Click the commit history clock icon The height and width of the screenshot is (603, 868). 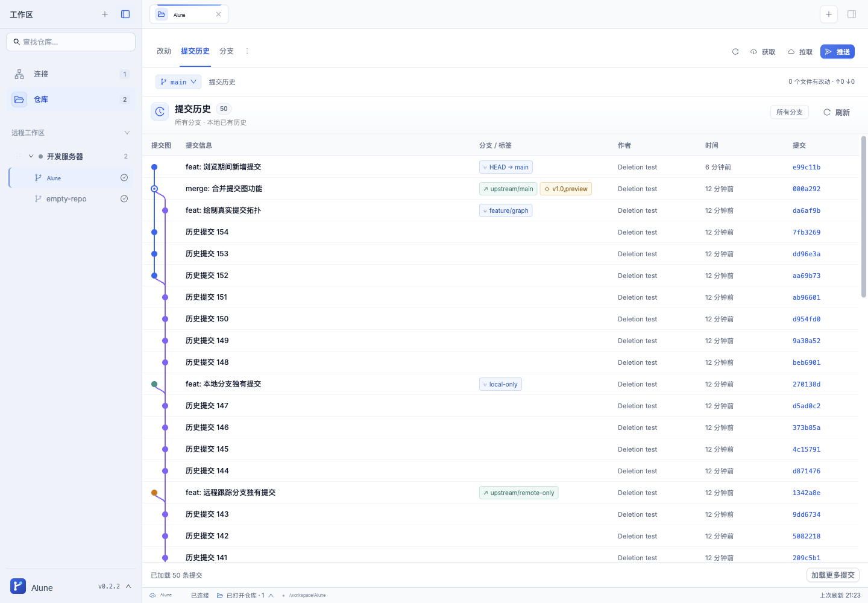(x=160, y=112)
